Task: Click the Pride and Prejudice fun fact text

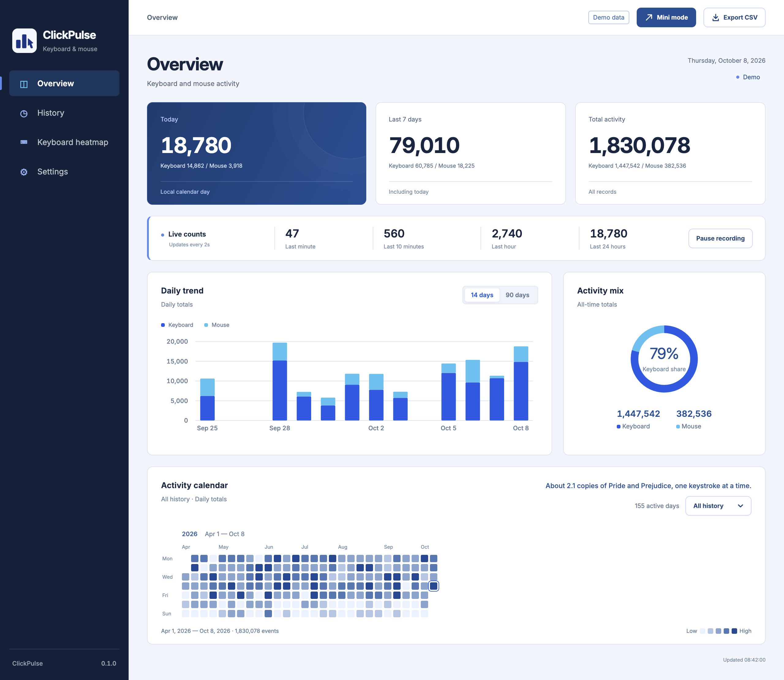Action: tap(648, 486)
